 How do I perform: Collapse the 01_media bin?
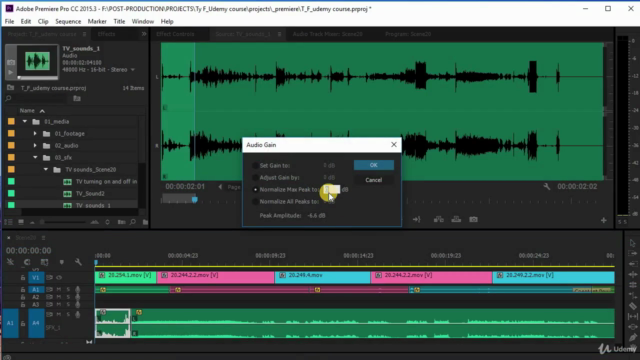(25, 122)
